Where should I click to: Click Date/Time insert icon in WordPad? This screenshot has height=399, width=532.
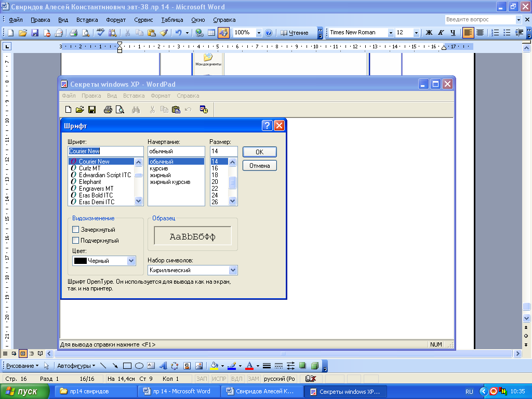click(x=204, y=109)
